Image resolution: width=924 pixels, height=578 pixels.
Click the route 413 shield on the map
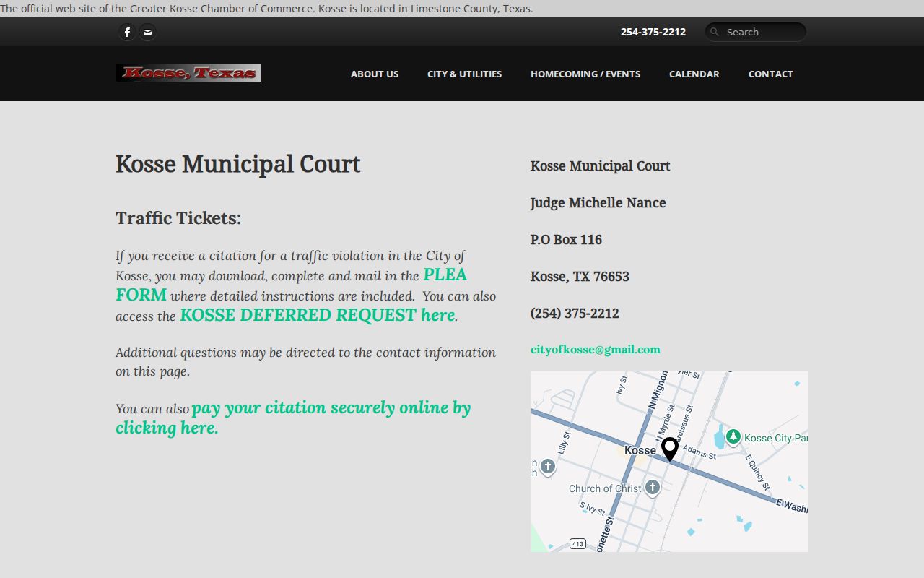coord(577,543)
